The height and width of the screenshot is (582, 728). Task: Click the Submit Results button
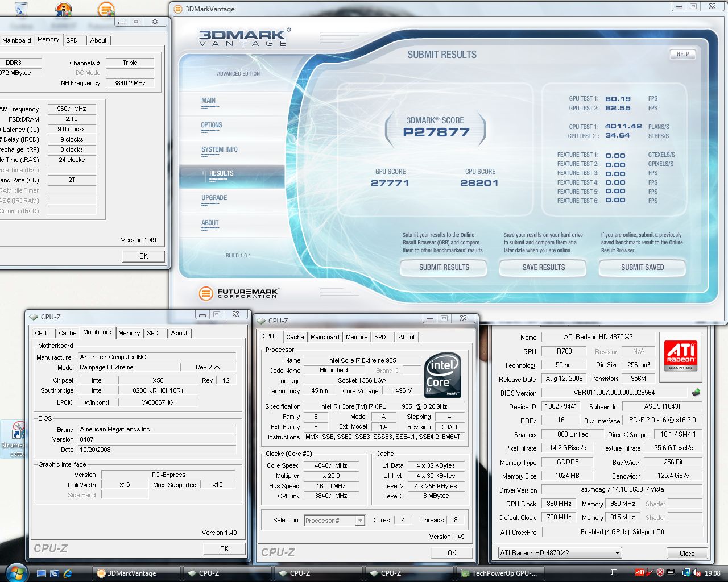[444, 267]
